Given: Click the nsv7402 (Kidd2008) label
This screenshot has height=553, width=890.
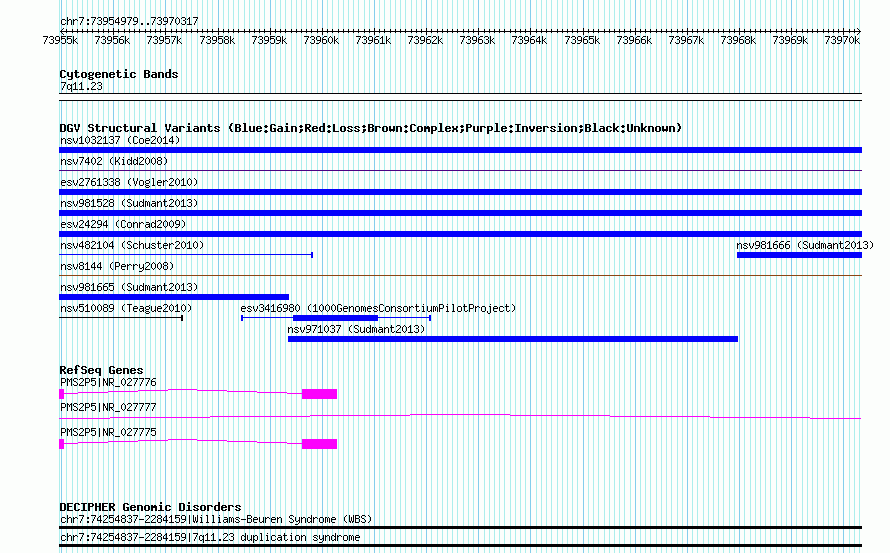Looking at the screenshot, I should (x=114, y=161).
